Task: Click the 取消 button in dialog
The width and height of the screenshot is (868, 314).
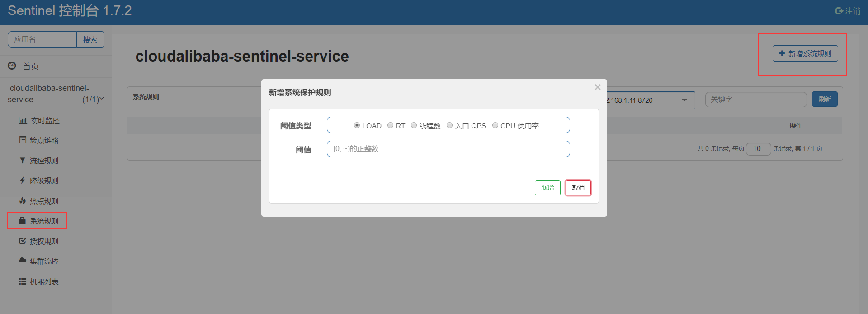Action: [578, 188]
